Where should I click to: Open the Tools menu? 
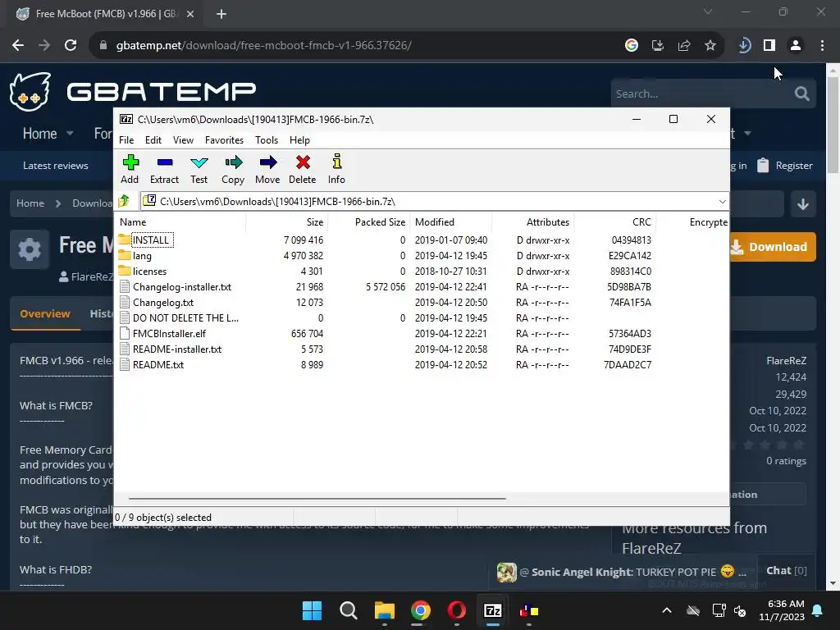click(x=267, y=140)
